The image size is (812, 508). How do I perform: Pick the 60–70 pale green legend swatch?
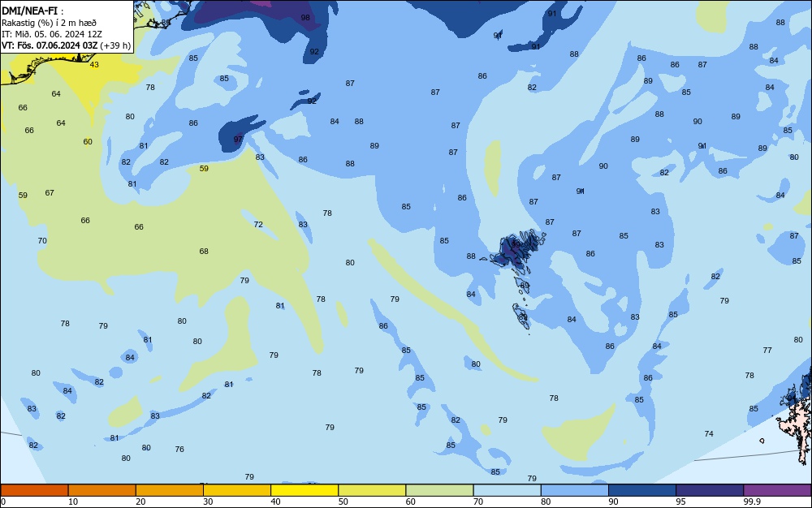click(439, 490)
